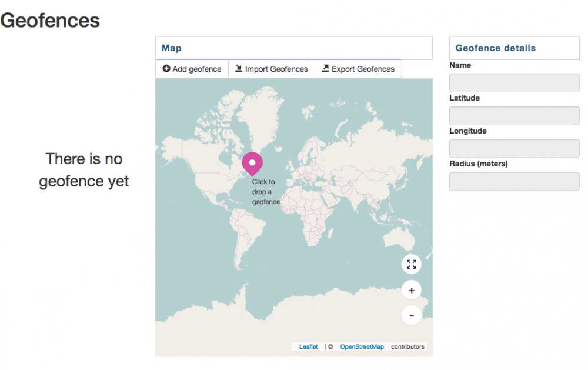This screenshot has height=370, width=588.
Task: Click the Map panel header
Action: (293, 48)
